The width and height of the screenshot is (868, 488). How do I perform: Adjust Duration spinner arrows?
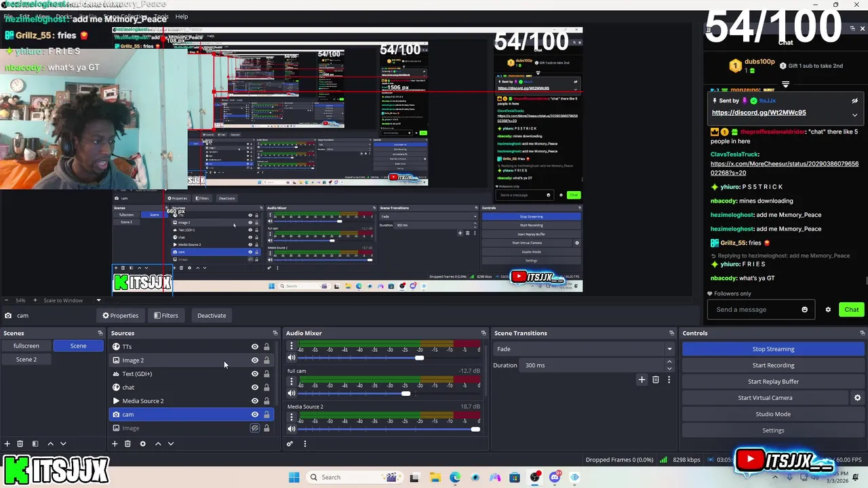click(669, 365)
